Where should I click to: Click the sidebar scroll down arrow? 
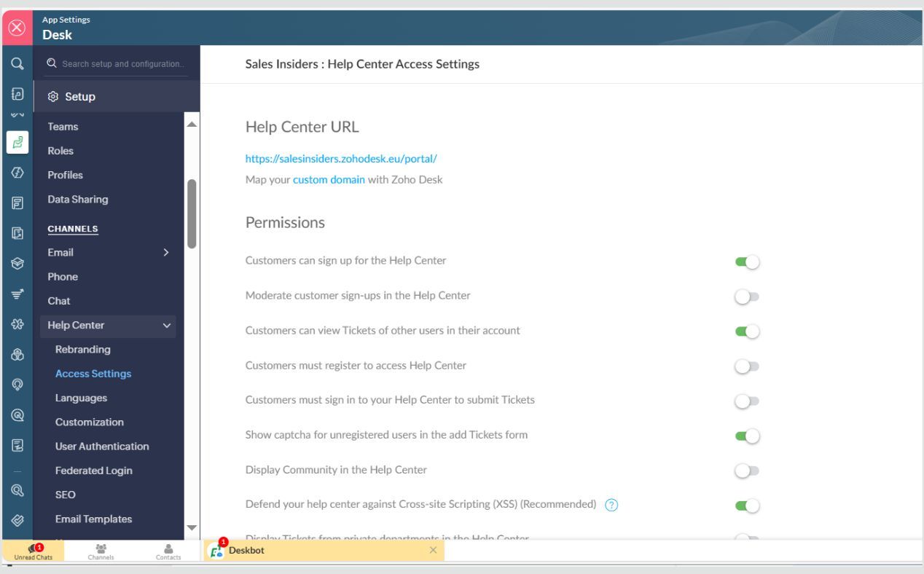pos(192,527)
